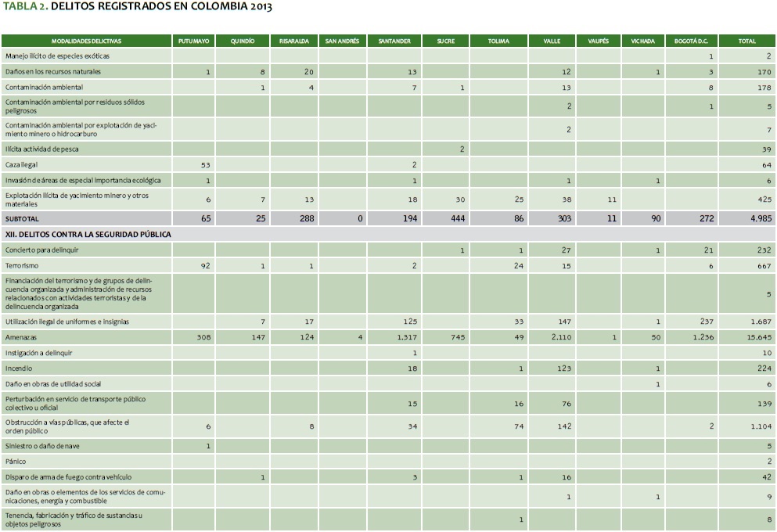Viewport: 777px width, 532px height.
Task: Click the 'Incendio' row label
Action: tap(19, 368)
